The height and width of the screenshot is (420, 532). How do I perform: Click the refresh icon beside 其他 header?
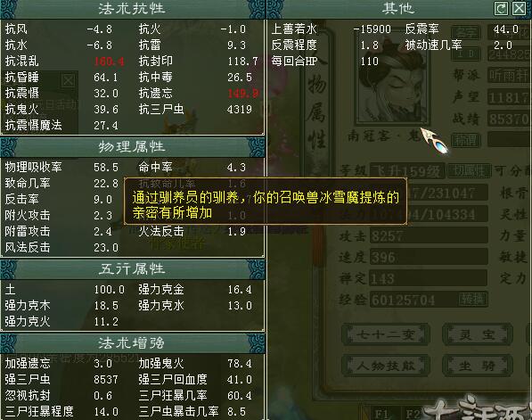click(x=501, y=8)
